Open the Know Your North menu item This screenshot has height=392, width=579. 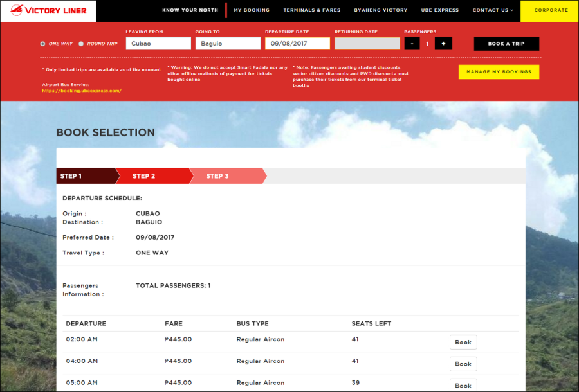coord(190,10)
